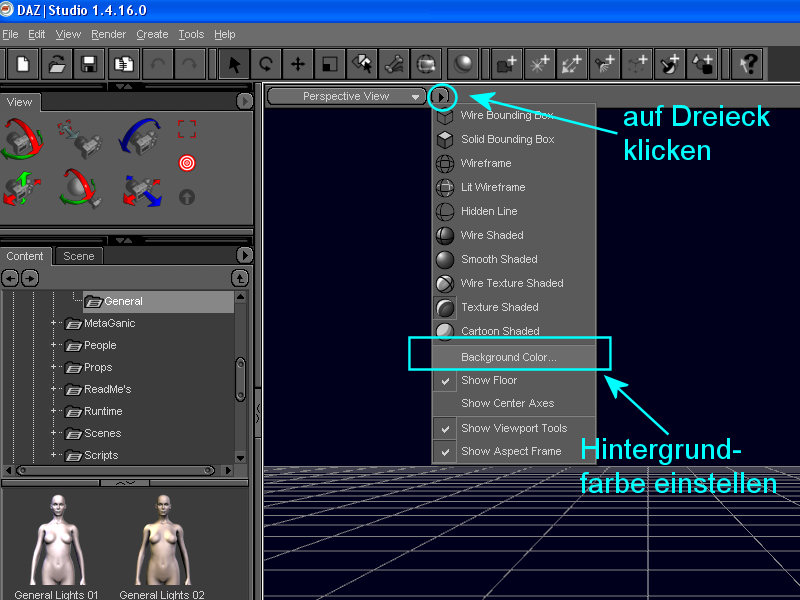Screen dimensions: 800x600
Task: Click the red orbit camera control
Action: point(22,138)
